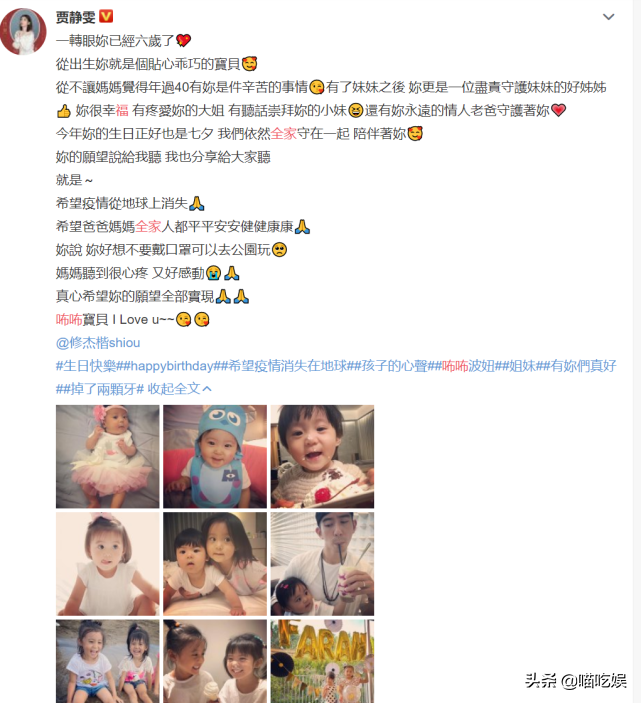Screen dimensions: 641x703
Task: View two girls with ice cream photo
Action: tap(215, 661)
